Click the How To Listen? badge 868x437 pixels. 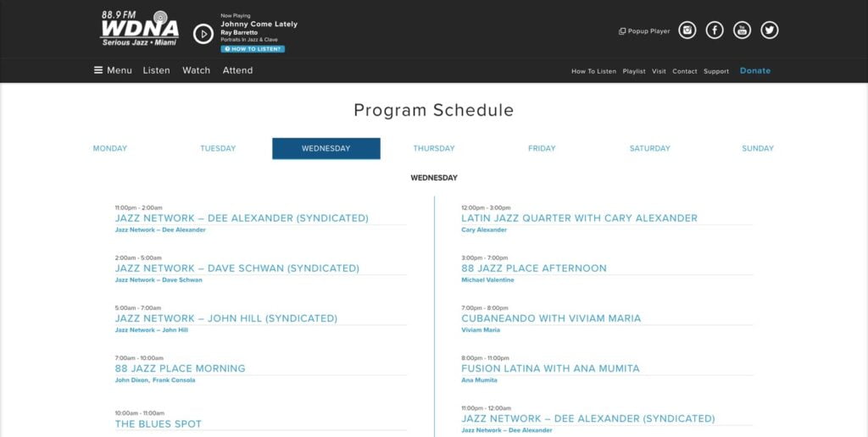253,49
